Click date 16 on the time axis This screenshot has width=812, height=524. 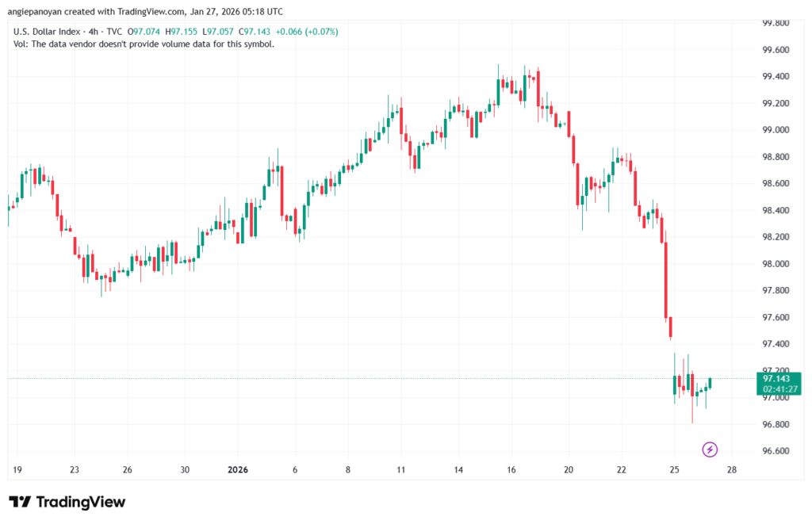tap(513, 469)
